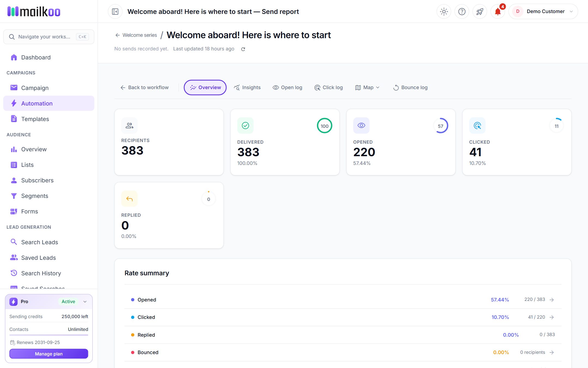Open Templates in sidebar
Image resolution: width=588 pixels, height=368 pixels.
pyautogui.click(x=49, y=119)
